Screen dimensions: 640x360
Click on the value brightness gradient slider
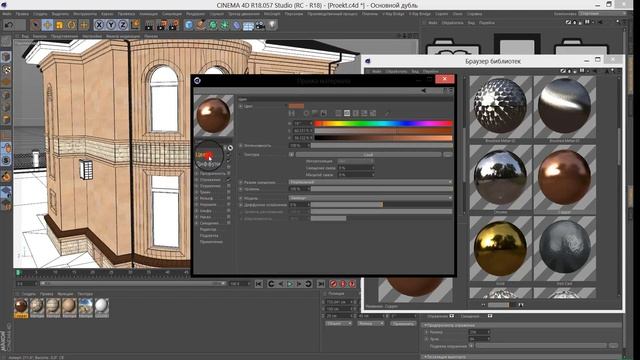click(x=383, y=138)
